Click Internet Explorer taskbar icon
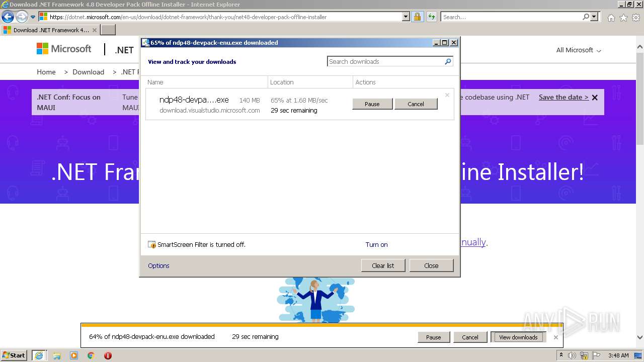 click(x=39, y=355)
